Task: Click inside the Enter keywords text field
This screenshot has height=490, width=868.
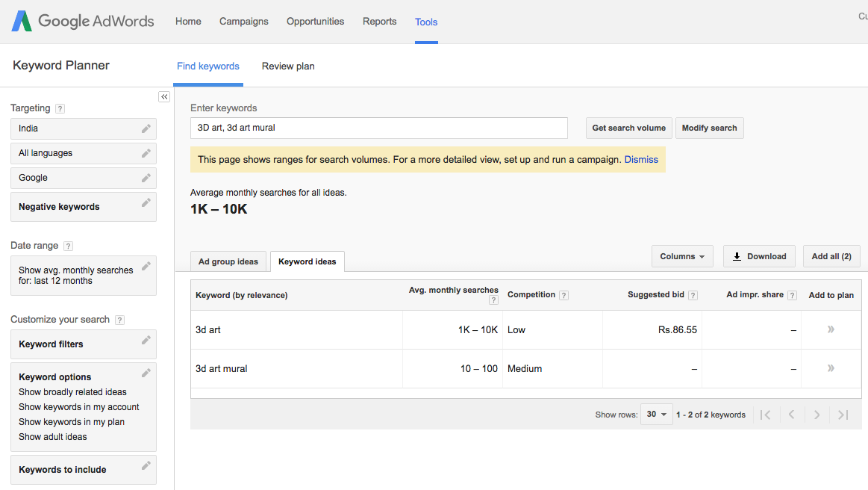Action: coord(378,128)
